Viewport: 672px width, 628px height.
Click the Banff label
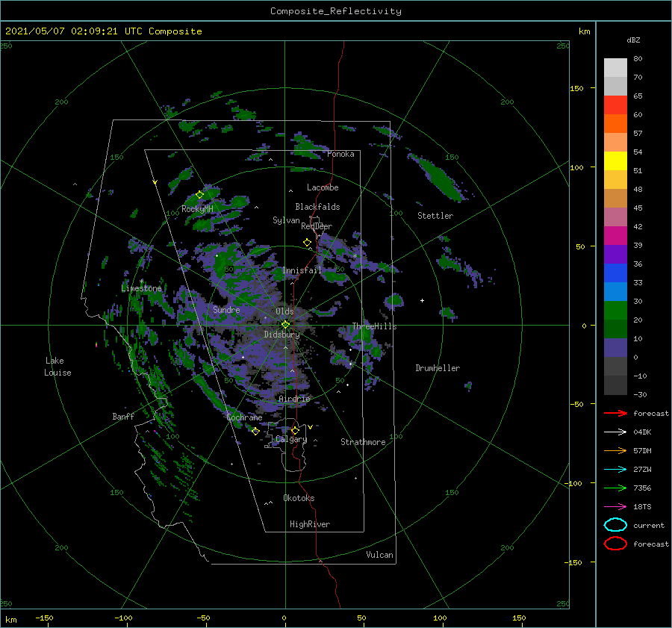(x=123, y=416)
